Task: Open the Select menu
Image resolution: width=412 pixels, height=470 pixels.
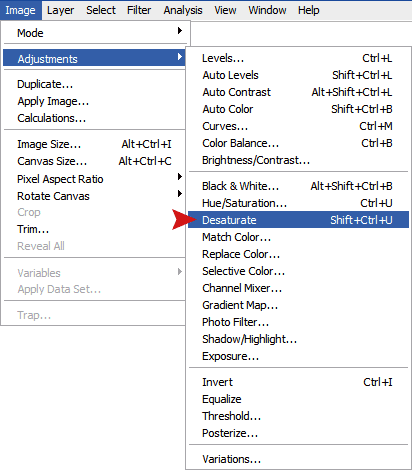Action: 101,10
